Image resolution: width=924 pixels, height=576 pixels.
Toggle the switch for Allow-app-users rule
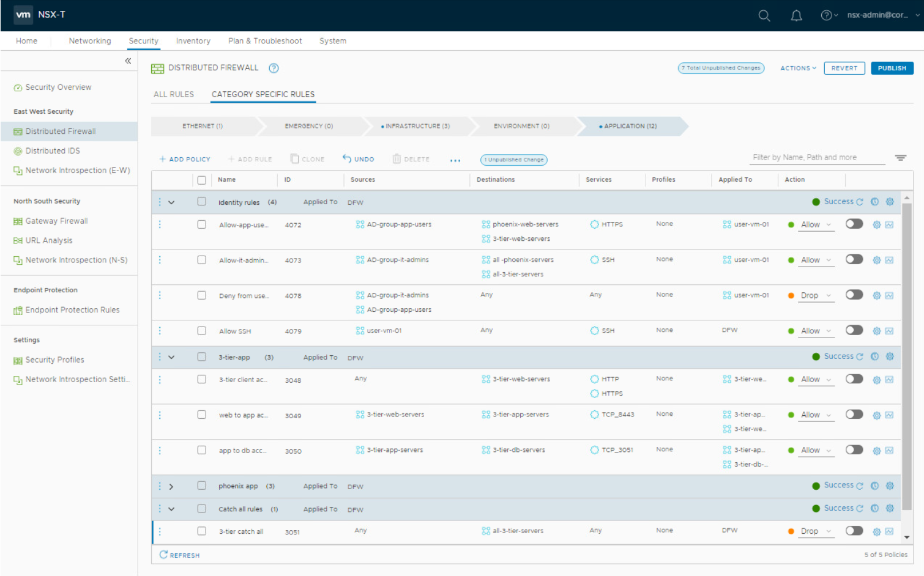pos(854,224)
